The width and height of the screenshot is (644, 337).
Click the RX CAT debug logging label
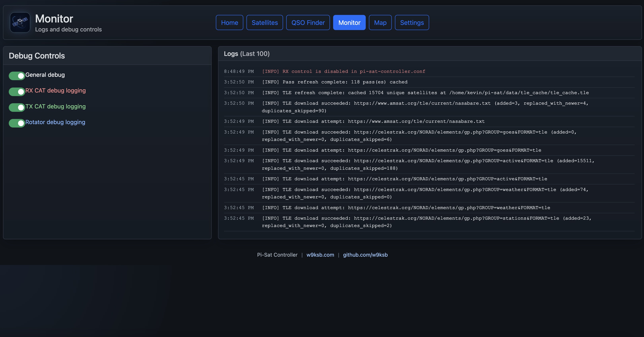coord(55,91)
